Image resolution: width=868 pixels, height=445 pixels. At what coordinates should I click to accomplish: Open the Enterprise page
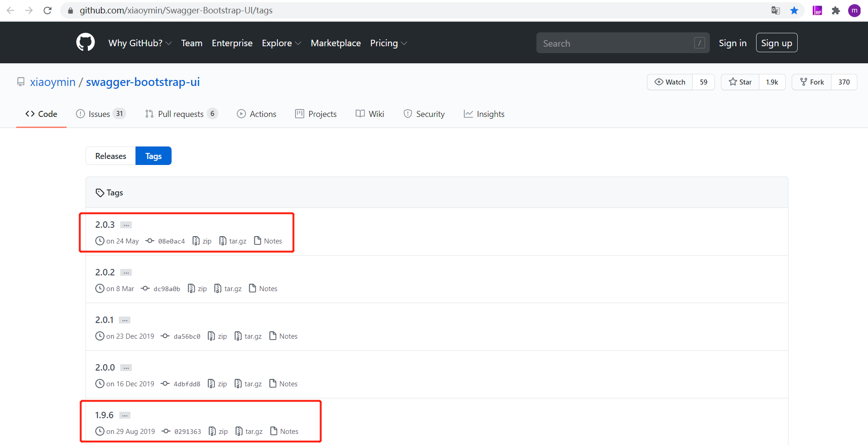point(232,43)
